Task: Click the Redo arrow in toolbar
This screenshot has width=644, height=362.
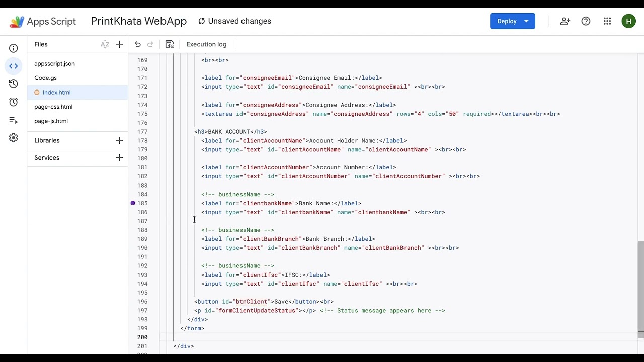Action: 150,44
